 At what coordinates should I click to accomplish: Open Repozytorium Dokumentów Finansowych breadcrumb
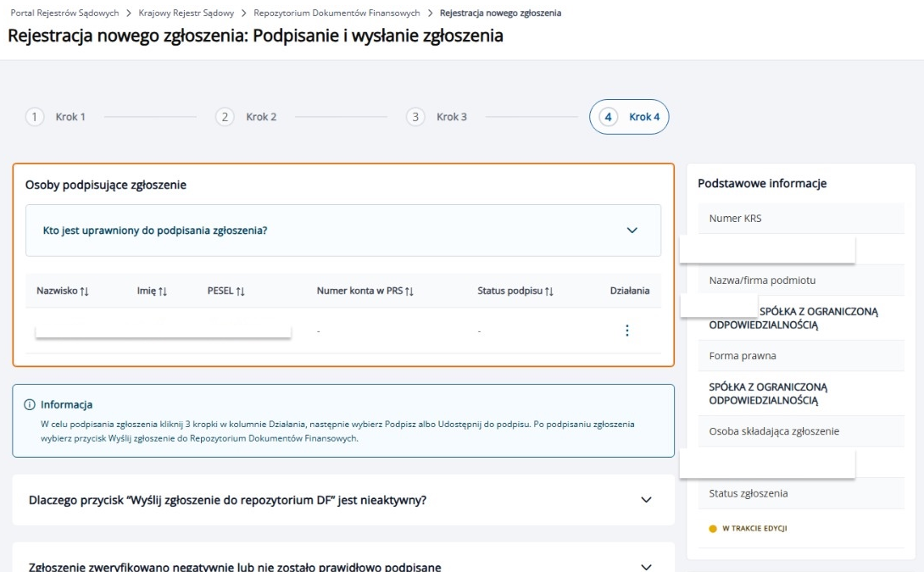pyautogui.click(x=337, y=13)
